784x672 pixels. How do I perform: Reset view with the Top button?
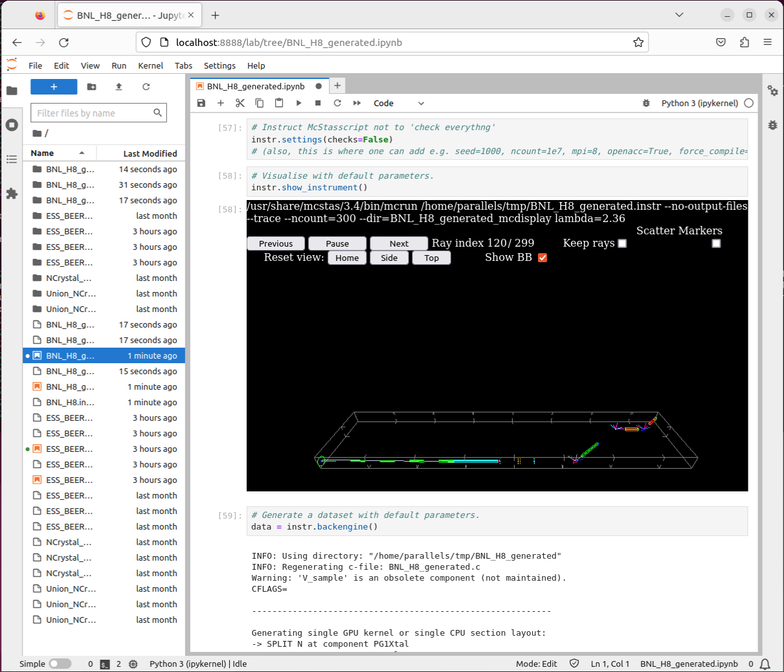pos(431,258)
